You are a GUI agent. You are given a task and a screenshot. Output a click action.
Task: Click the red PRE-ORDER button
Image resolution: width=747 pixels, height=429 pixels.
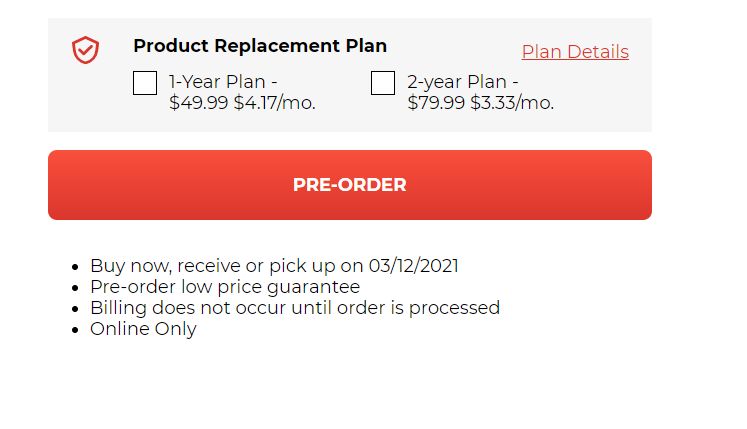point(350,185)
